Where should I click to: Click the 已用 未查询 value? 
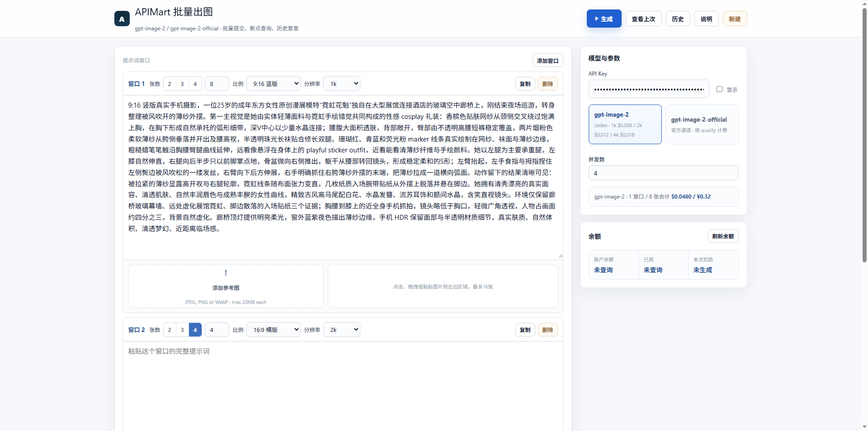(x=653, y=270)
